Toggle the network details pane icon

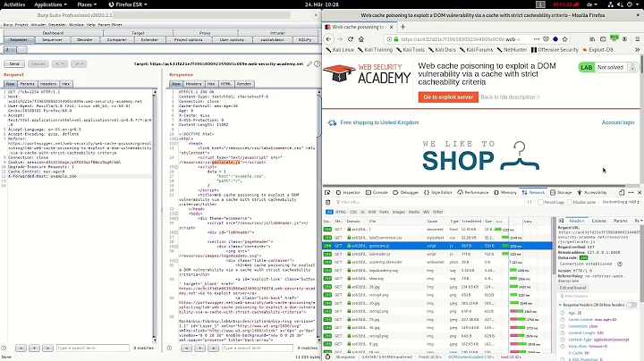(561, 221)
